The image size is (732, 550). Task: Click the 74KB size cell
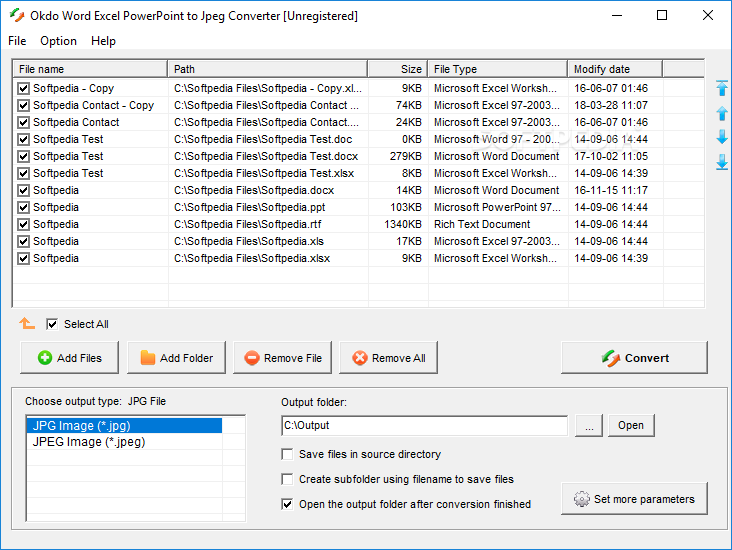[x=408, y=106]
